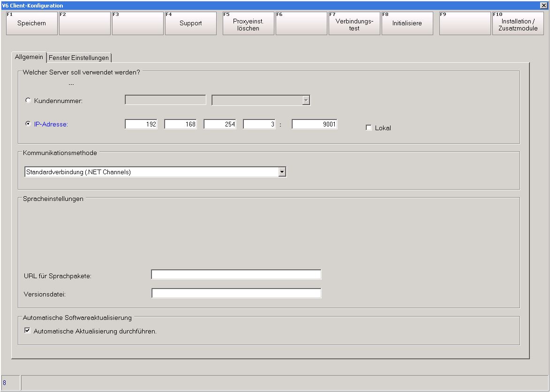The height and width of the screenshot is (392, 550).
Task: Enable the Lokal checkbox
Action: coord(369,128)
